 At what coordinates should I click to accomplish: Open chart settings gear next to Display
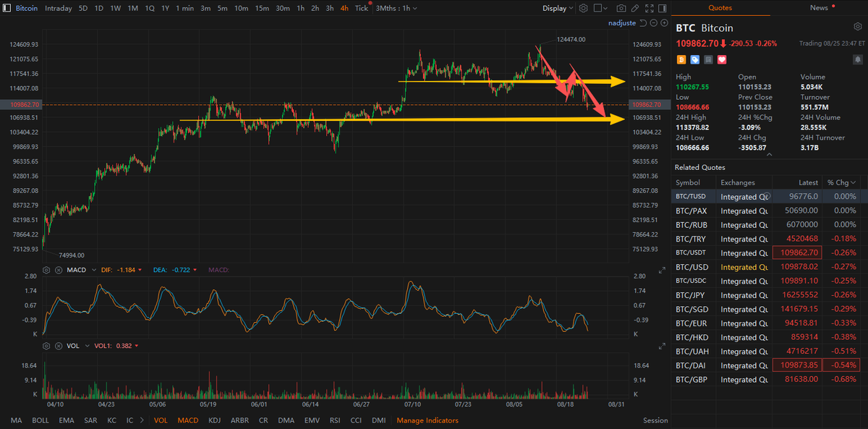pos(584,8)
